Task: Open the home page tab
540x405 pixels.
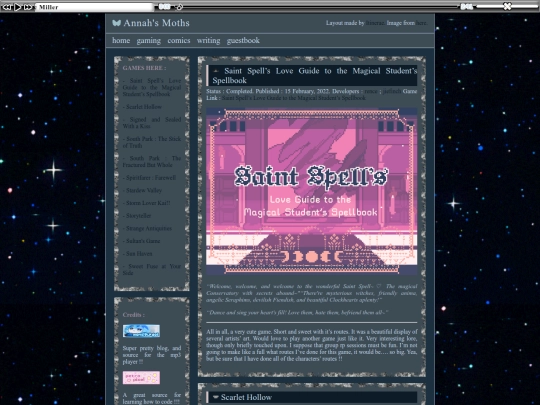Action: click(121, 40)
